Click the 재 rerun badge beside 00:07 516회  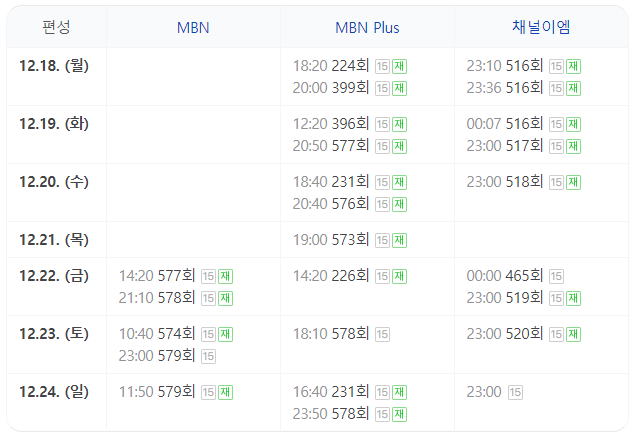(x=574, y=125)
